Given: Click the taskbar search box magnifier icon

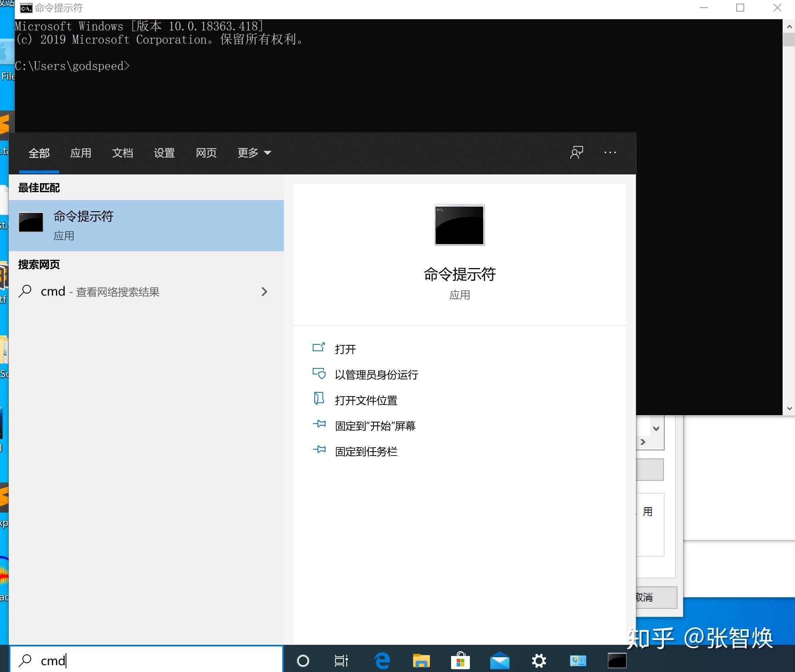Looking at the screenshot, I should click(x=25, y=660).
